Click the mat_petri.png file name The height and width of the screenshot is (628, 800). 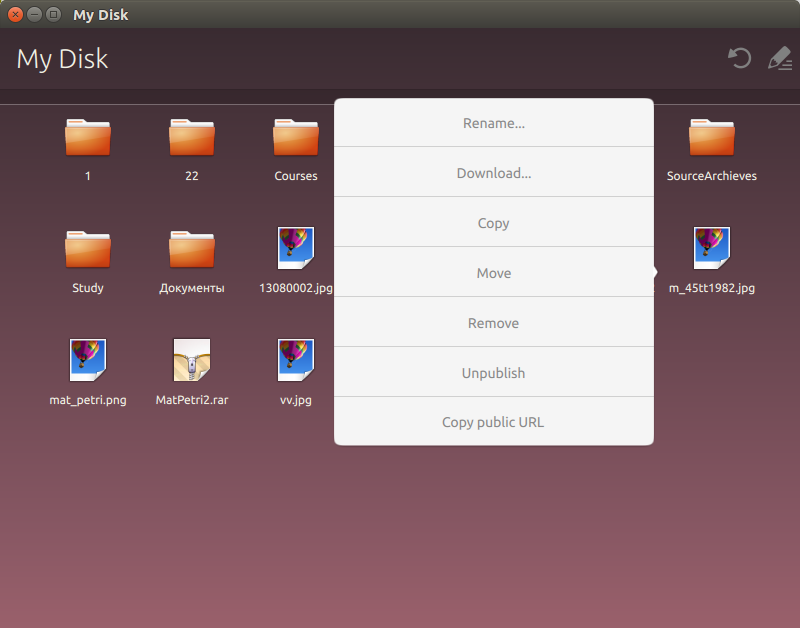tap(88, 400)
